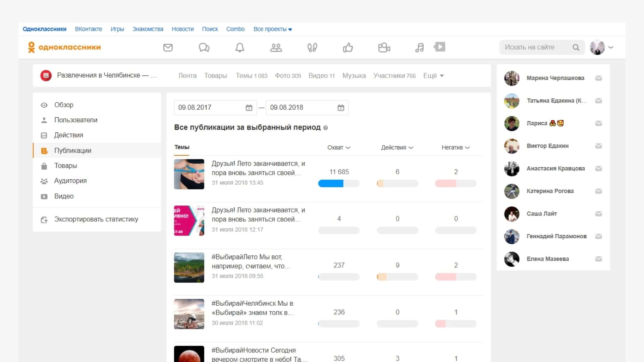
Task: Sort by Негатив column chevron
Action: coord(468,147)
